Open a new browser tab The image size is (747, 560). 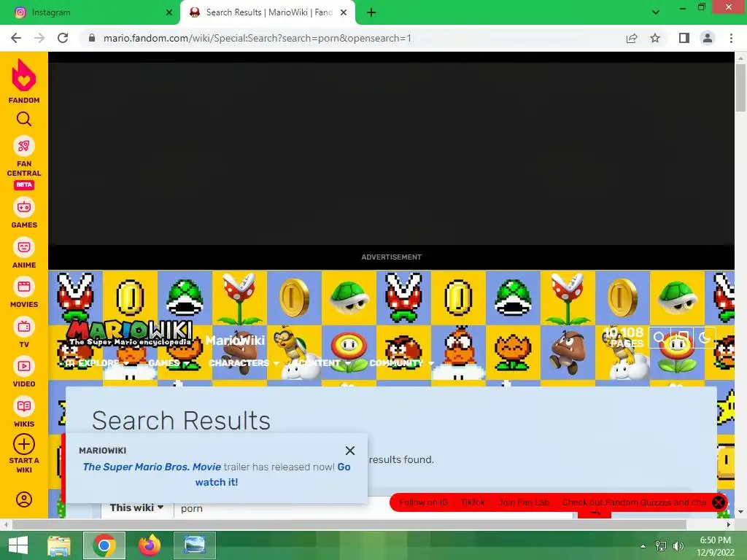click(371, 12)
